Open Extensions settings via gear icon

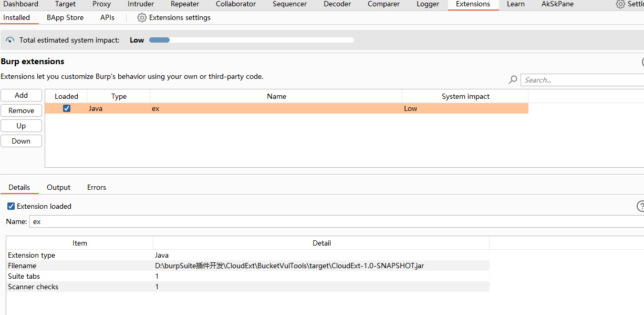(x=142, y=17)
